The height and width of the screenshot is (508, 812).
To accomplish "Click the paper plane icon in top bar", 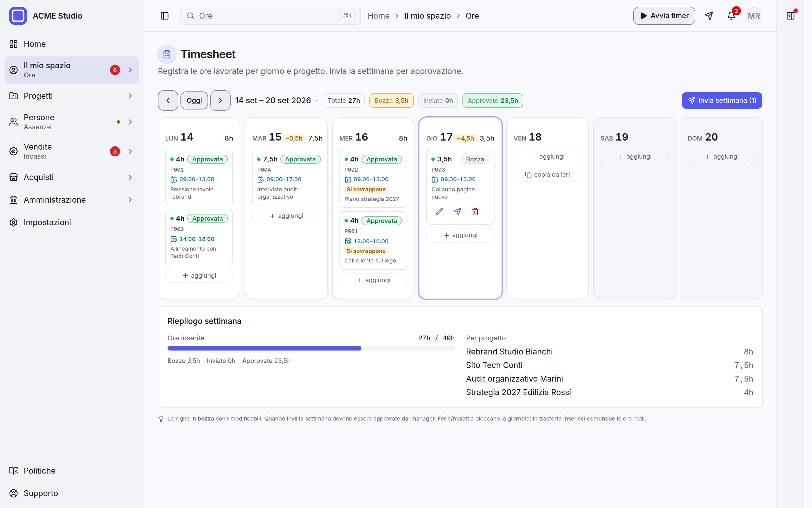I will click(x=709, y=16).
